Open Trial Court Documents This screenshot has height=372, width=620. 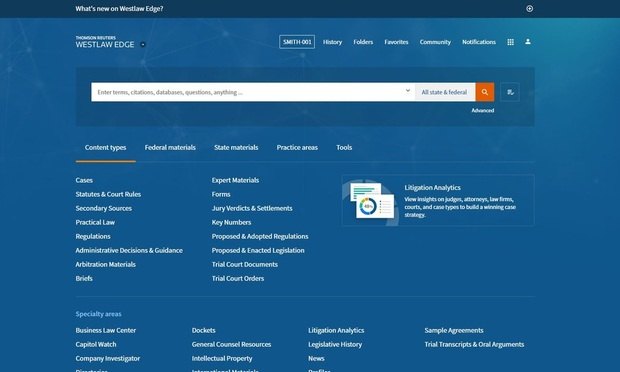245,264
